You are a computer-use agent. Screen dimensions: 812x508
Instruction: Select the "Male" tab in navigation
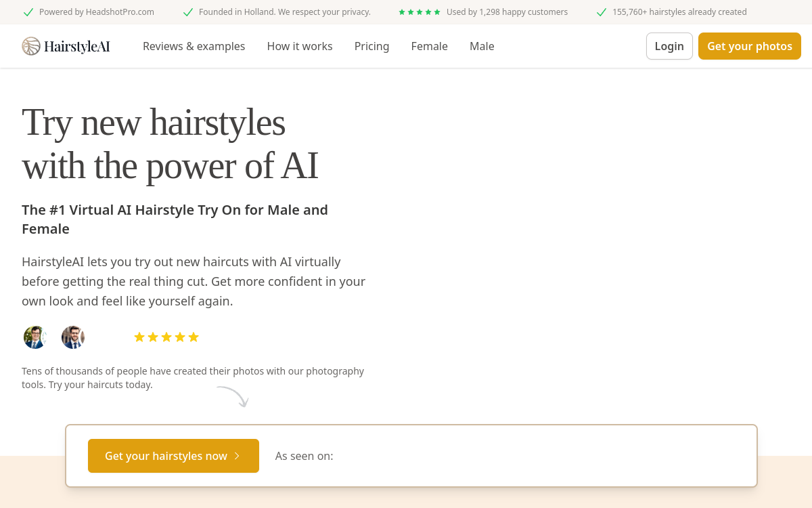pos(482,46)
